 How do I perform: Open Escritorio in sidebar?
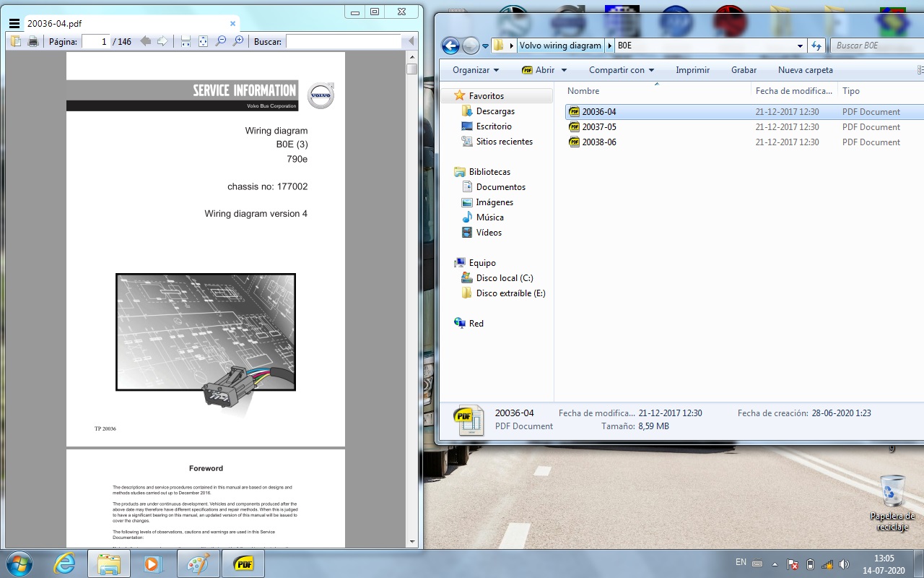tap(494, 126)
